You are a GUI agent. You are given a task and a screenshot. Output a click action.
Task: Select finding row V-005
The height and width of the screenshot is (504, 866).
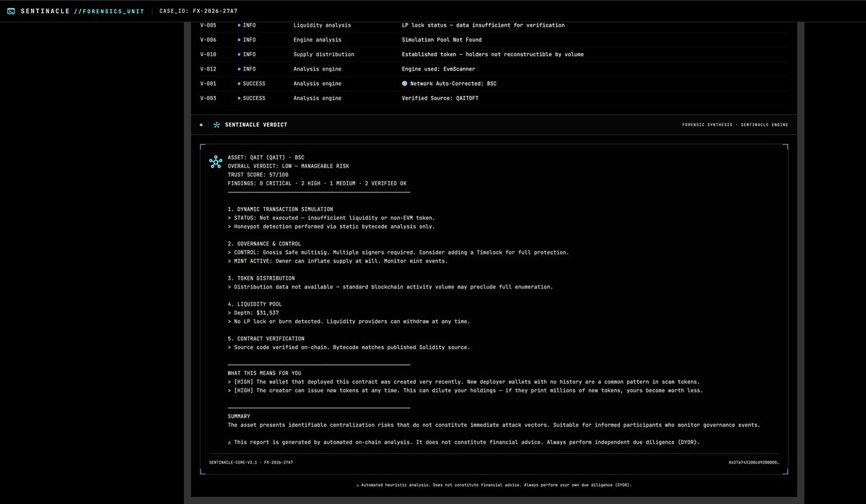coord(494,25)
